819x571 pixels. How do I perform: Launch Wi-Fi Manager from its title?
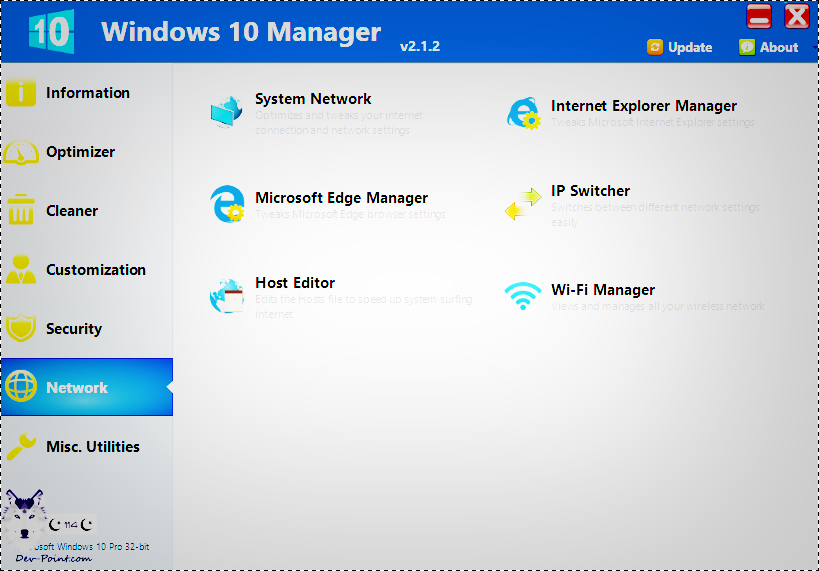[602, 290]
